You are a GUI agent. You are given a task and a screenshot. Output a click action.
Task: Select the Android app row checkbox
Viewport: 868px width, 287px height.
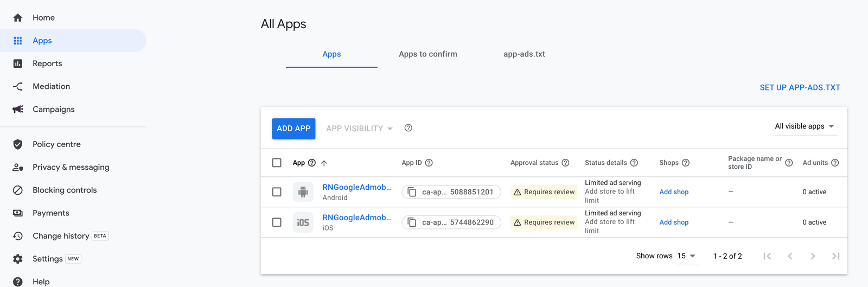(277, 192)
